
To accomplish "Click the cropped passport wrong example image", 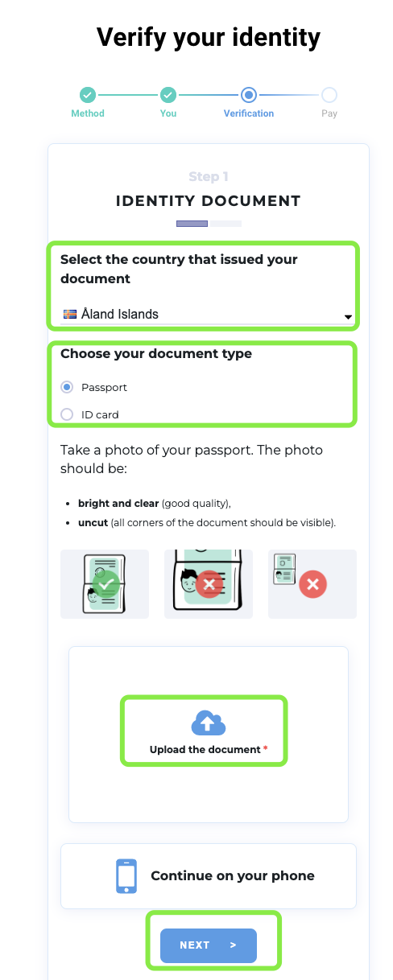I will (x=209, y=584).
